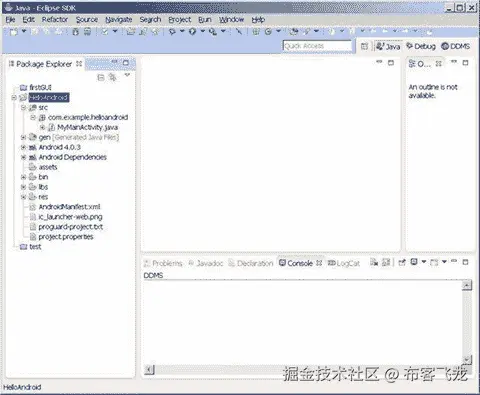
Task: Open the Android Virtual Device Manager icon
Action: 87,32
